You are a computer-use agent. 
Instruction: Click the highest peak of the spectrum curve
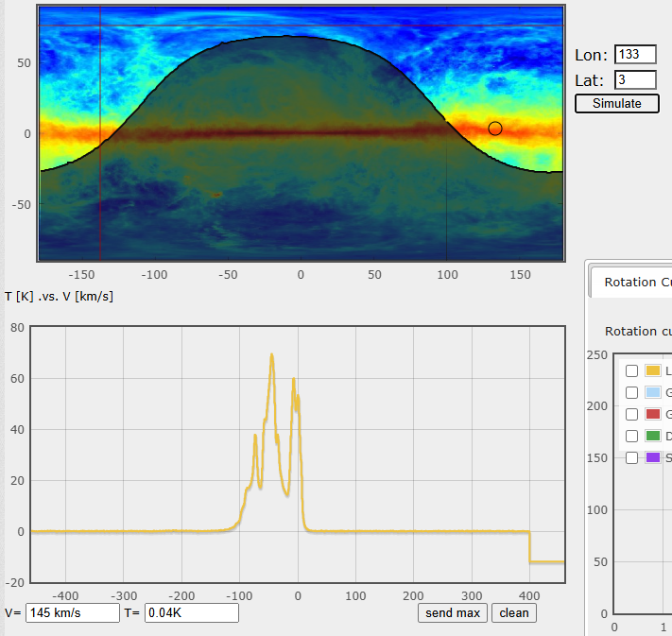[x=272, y=355]
